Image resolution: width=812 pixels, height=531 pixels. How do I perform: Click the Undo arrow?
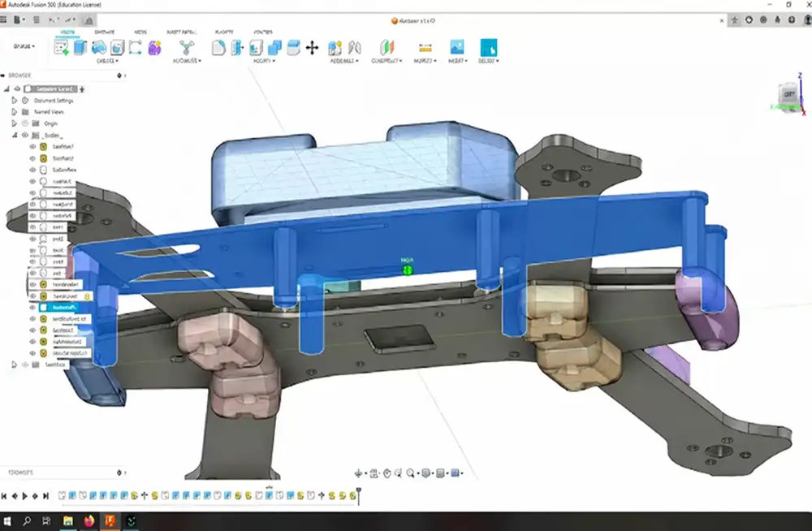tap(52, 20)
